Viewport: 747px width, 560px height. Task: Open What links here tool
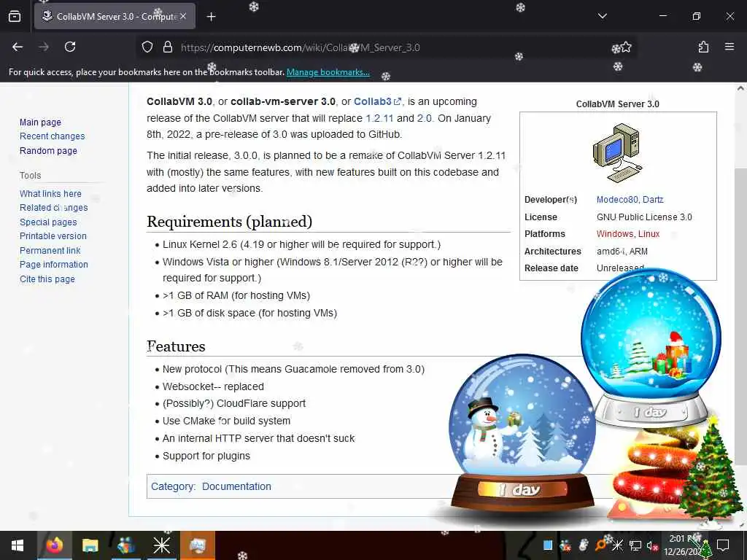50,193
